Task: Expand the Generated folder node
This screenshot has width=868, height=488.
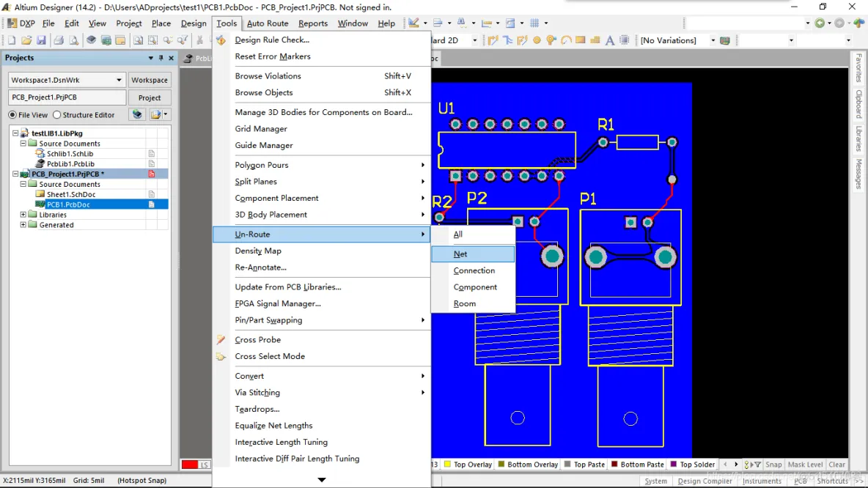Action: point(23,225)
